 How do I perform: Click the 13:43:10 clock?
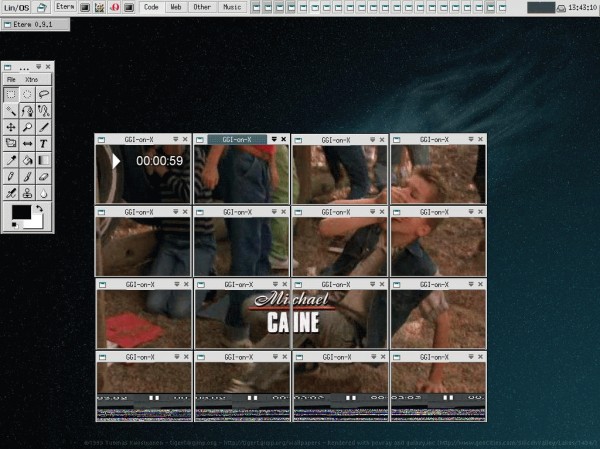(x=582, y=8)
